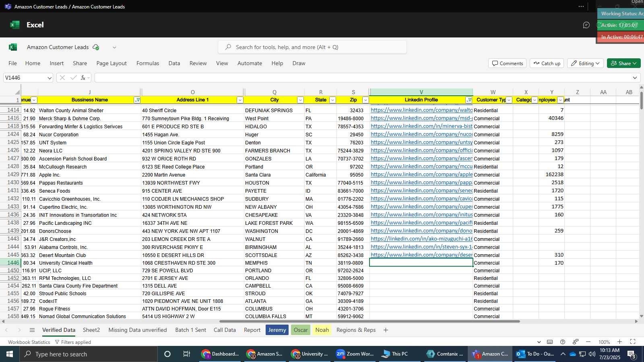644x362 pixels.
Task: Open filter dropdown for Customer Type column
Action: pyautogui.click(x=509, y=100)
